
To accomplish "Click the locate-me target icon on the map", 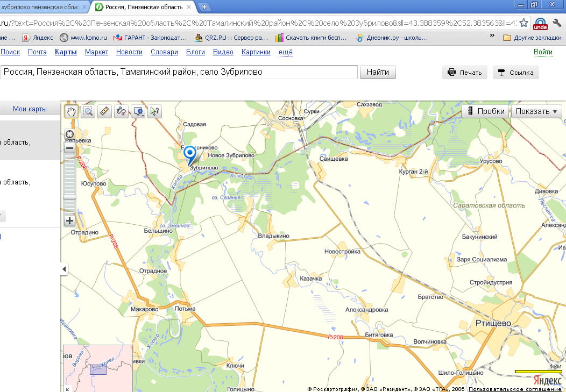I will pyautogui.click(x=69, y=134).
